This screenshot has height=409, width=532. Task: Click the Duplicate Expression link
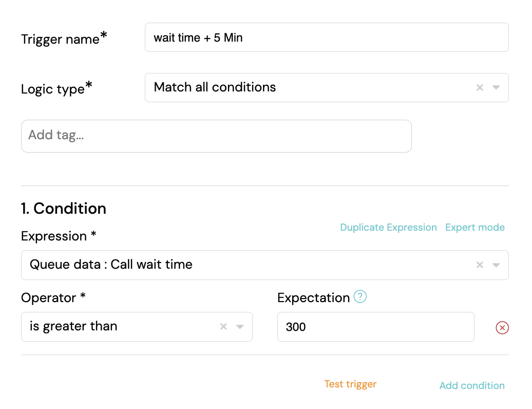[388, 228]
